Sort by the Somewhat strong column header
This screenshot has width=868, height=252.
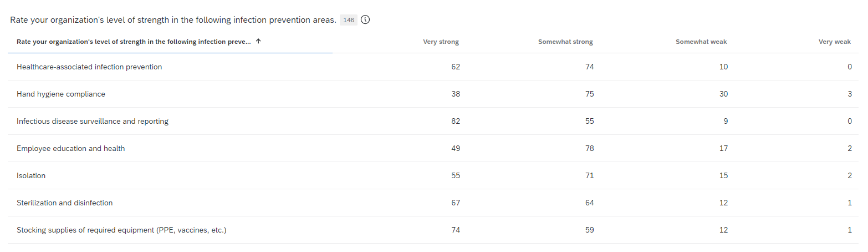click(x=565, y=42)
